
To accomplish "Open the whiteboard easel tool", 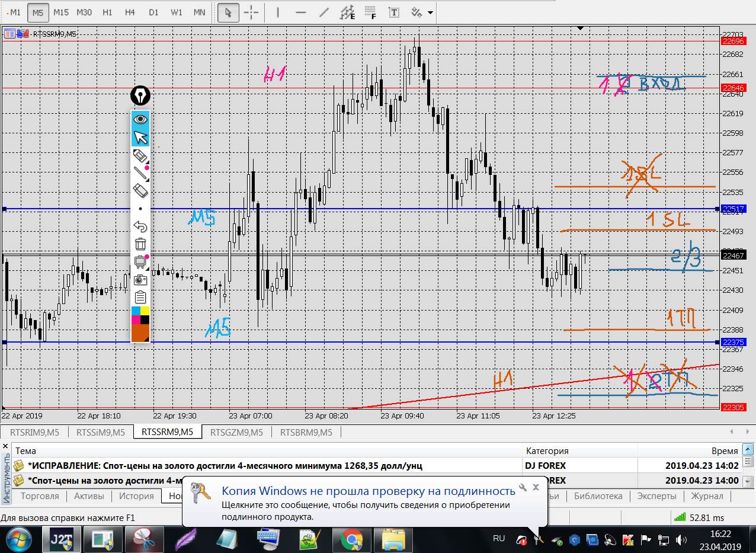I will (140, 261).
